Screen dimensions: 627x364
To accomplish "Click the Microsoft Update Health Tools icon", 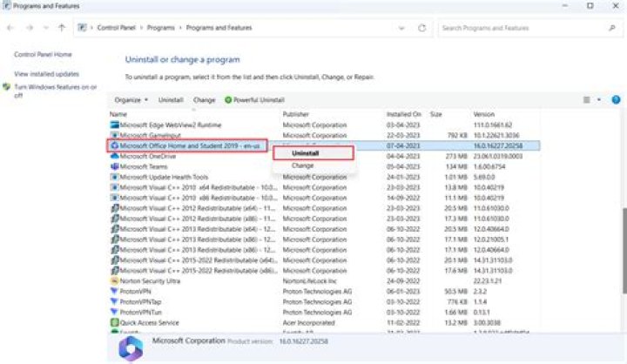I will click(114, 177).
